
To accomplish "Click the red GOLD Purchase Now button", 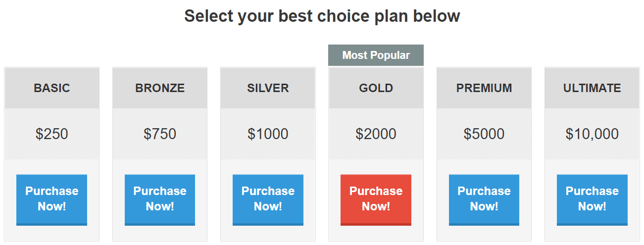I will tap(376, 199).
